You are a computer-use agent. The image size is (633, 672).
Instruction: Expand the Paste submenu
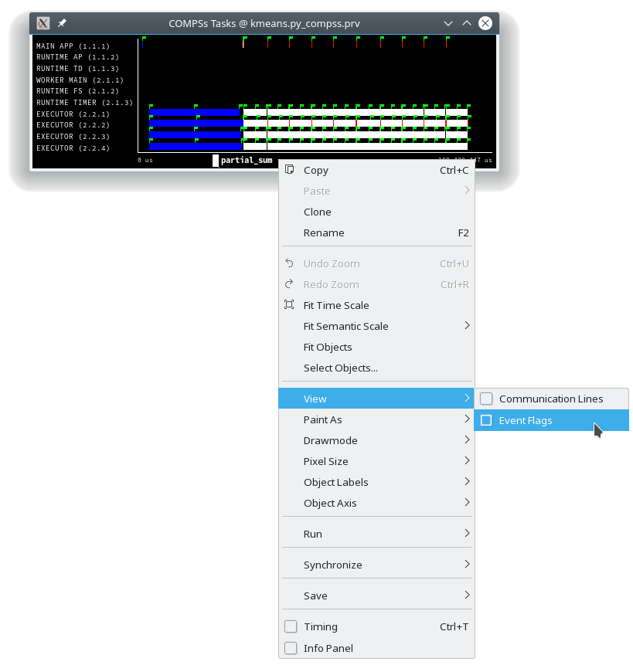click(376, 191)
